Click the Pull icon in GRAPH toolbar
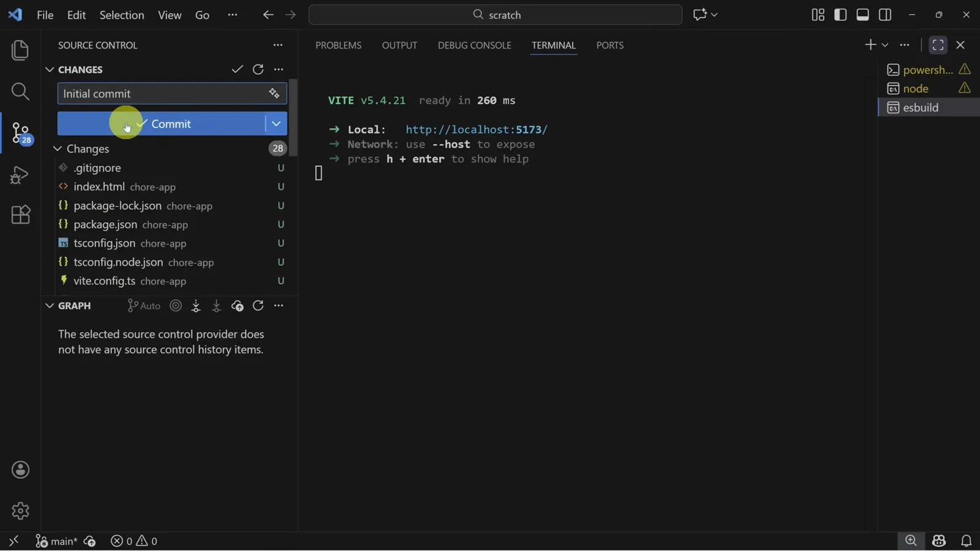The height and width of the screenshot is (551, 980). [216, 305]
